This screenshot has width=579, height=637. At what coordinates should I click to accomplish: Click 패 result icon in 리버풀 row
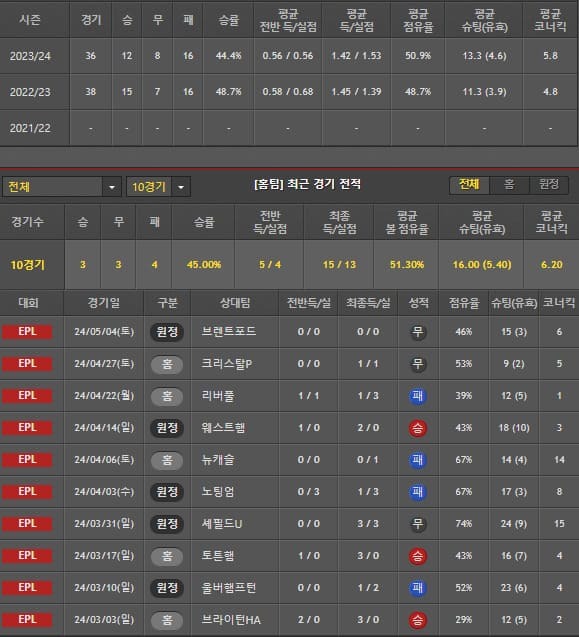418,396
